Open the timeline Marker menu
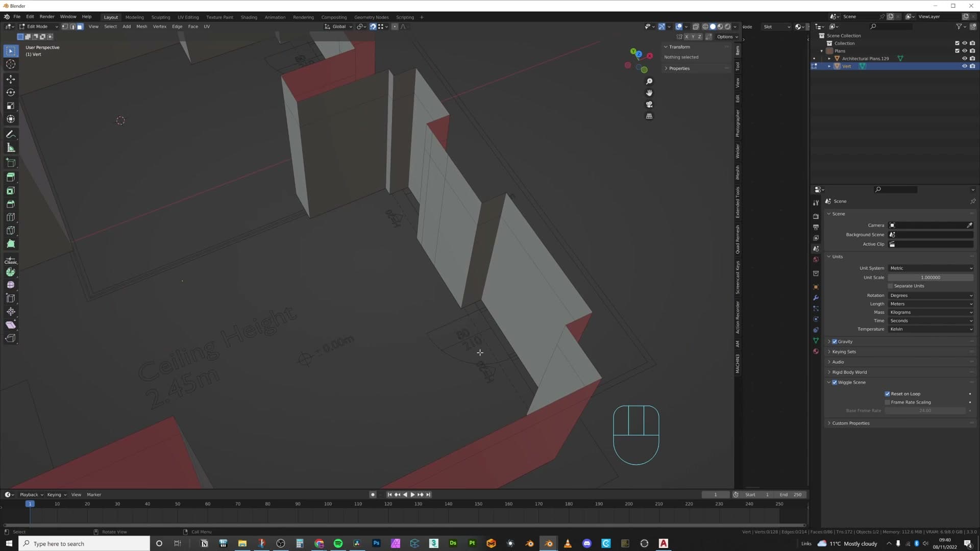This screenshot has height=551, width=980. pyautogui.click(x=94, y=495)
